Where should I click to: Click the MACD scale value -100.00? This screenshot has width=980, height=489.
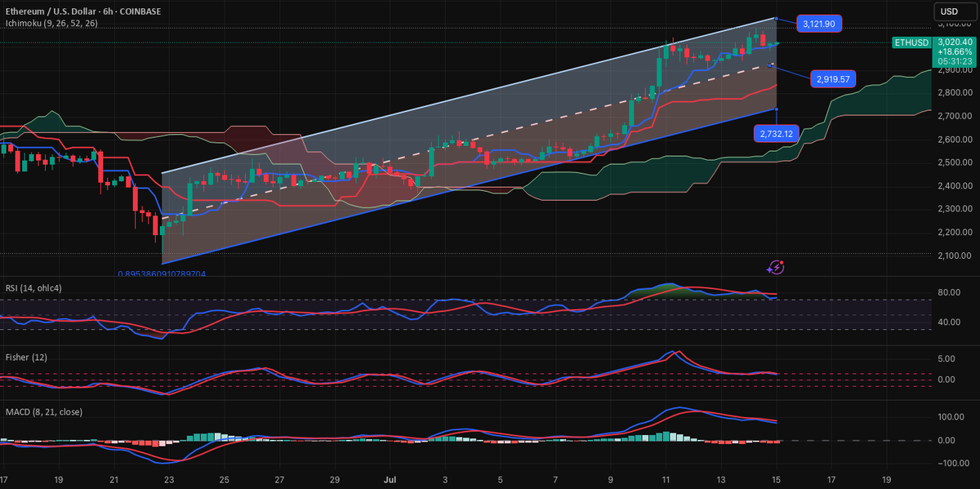click(953, 464)
